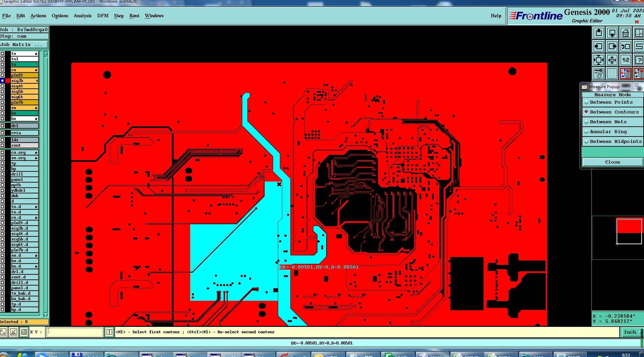Select the Between Midpoints measure mode
This screenshot has height=357, width=644.
pos(613,142)
